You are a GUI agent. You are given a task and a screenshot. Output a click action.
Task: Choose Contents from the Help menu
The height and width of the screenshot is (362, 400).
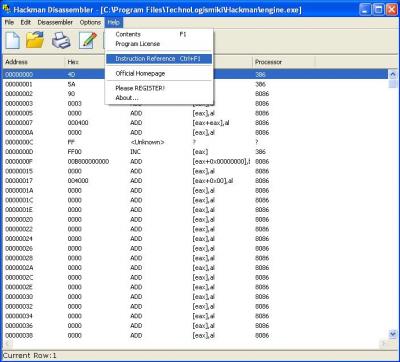(x=159, y=34)
